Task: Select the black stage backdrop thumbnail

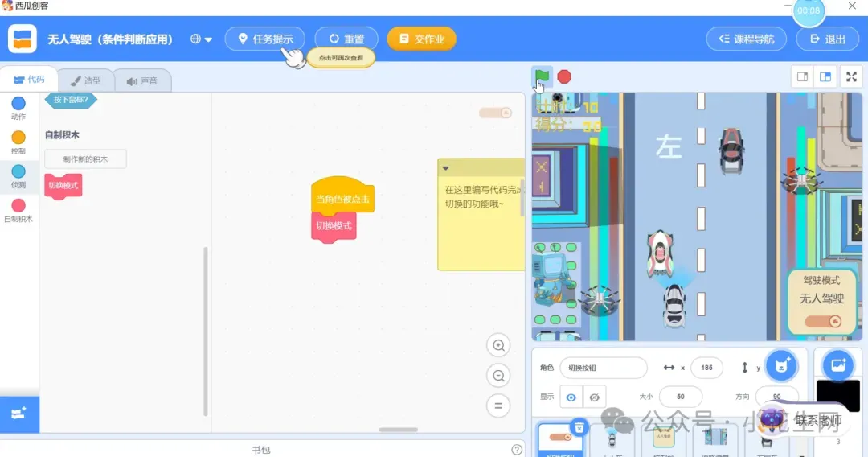Action: pos(838,396)
